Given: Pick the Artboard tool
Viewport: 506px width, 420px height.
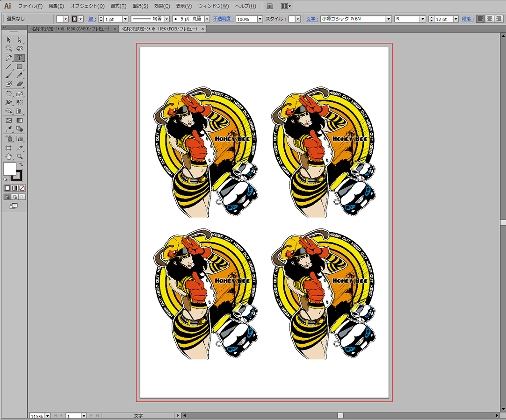Looking at the screenshot, I should point(9,148).
